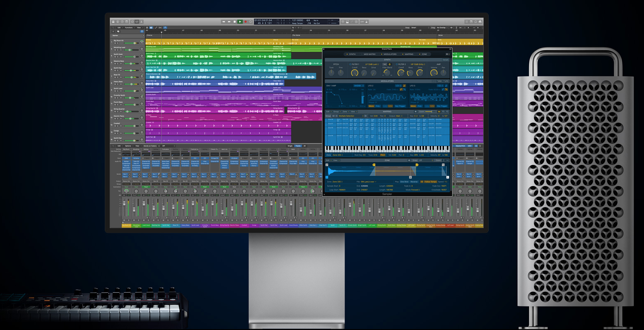Viewport: 644px width, 330px height.
Task: Show Quick Help question mark icon
Action: point(122,22)
